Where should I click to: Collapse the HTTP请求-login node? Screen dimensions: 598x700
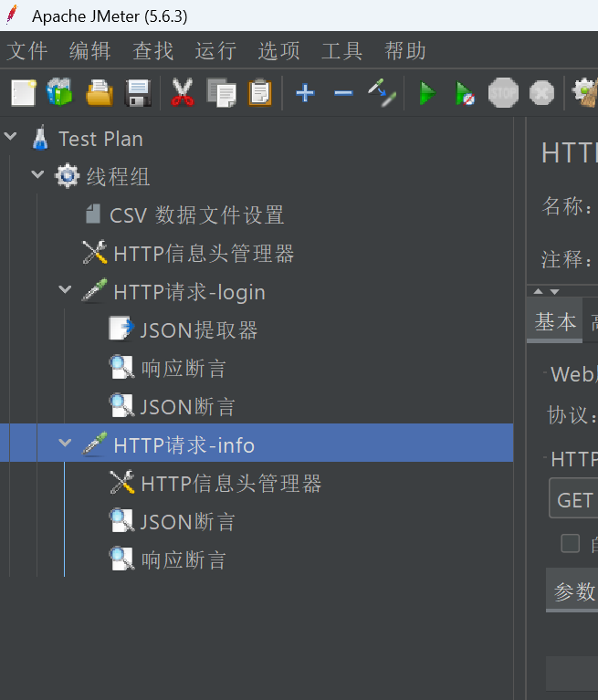[65, 288]
